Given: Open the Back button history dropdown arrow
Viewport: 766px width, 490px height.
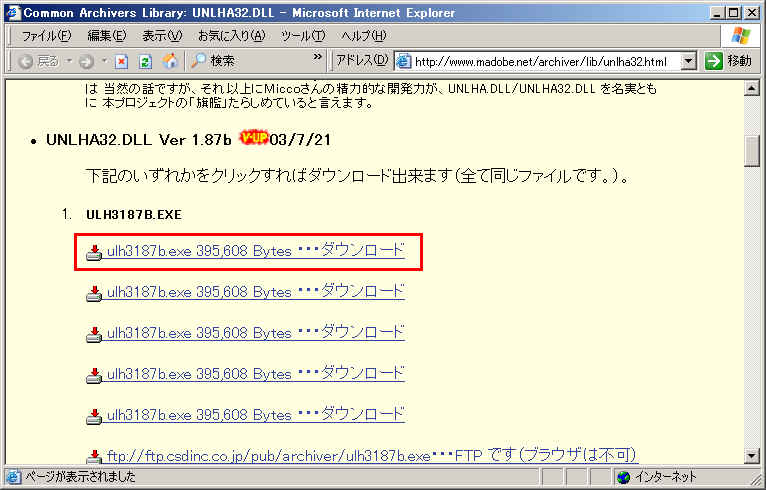Looking at the screenshot, I should point(69,61).
